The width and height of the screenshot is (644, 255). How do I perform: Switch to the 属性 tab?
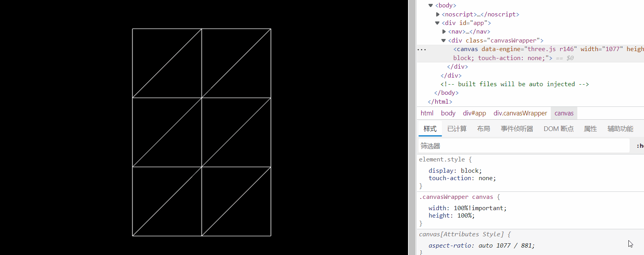tap(590, 129)
